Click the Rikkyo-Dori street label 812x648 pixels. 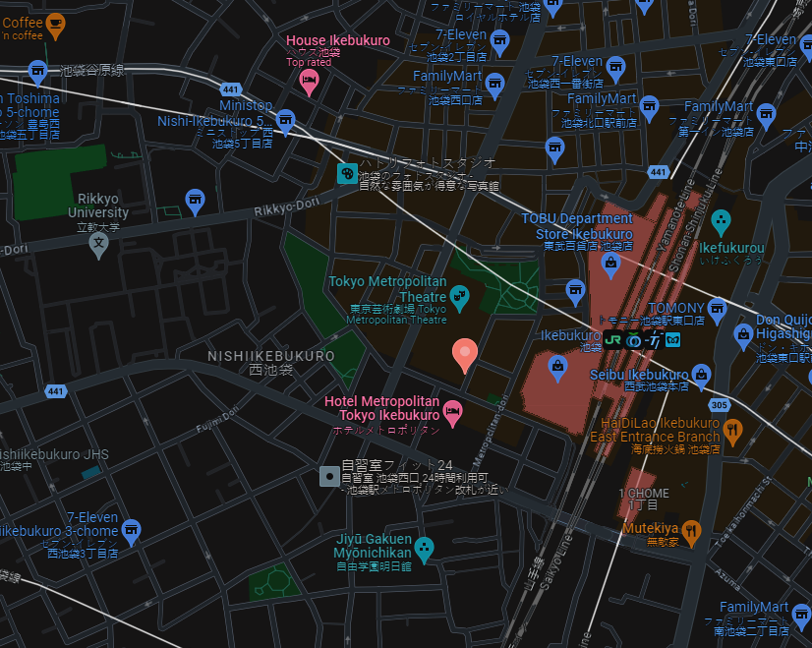pos(287,207)
